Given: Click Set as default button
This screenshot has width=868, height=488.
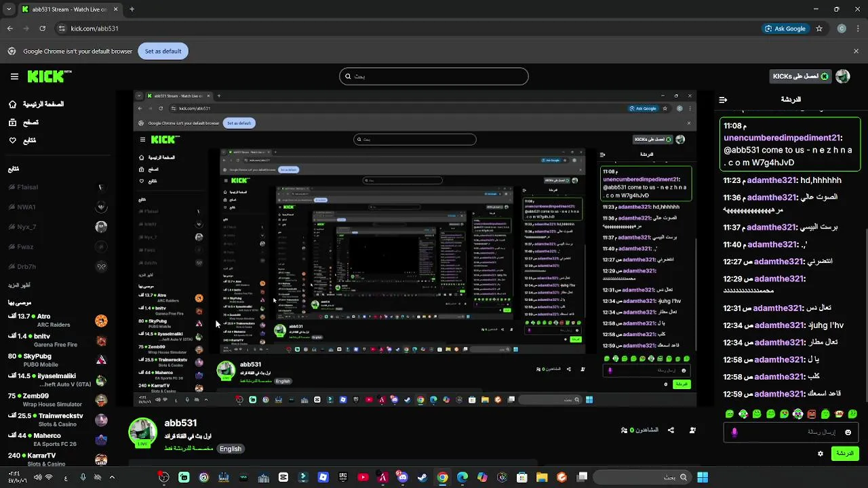Looking at the screenshot, I should point(163,52).
